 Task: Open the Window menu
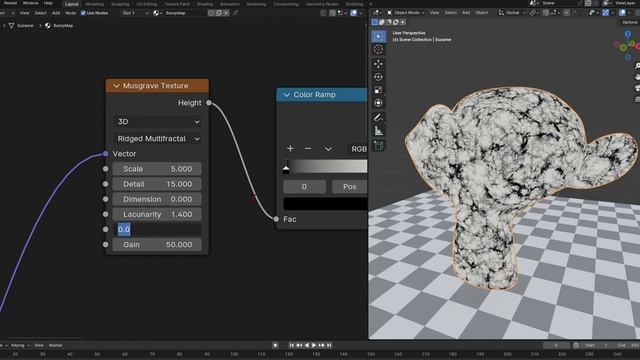pyautogui.click(x=31, y=3)
